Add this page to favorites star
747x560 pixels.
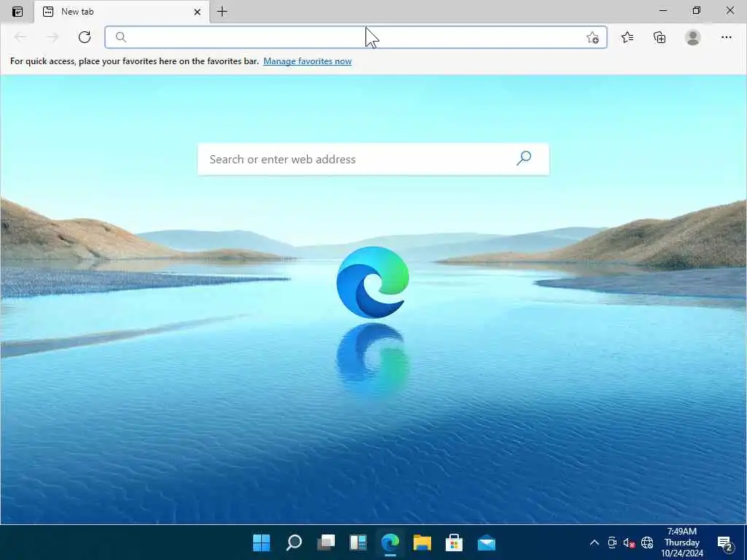pyautogui.click(x=592, y=38)
